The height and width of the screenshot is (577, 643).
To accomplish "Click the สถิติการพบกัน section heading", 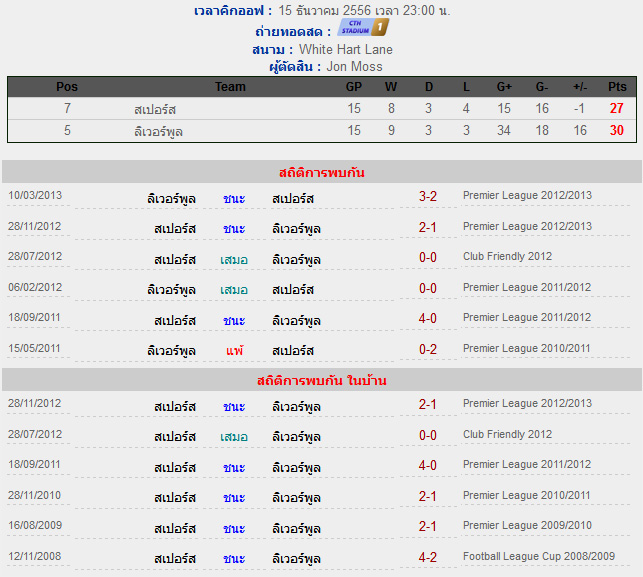I will tap(322, 172).
